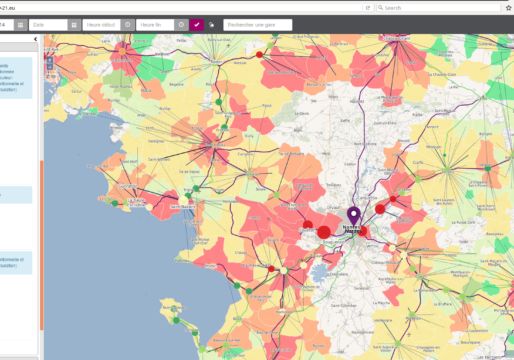
Task: Focus the Rechercher une gare field
Action: pos(258,25)
